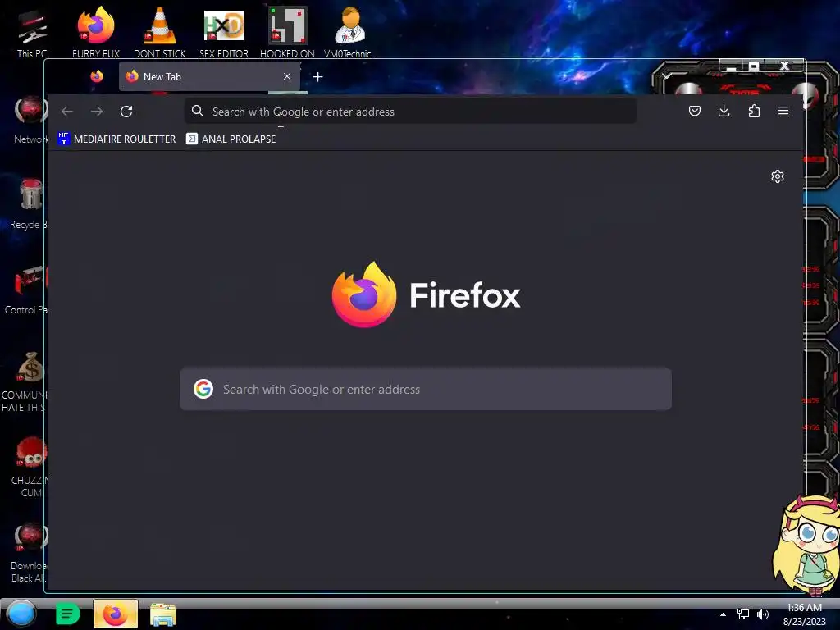The width and height of the screenshot is (840, 630).
Task: Click the Firefox taskbar button
Action: coord(115,614)
